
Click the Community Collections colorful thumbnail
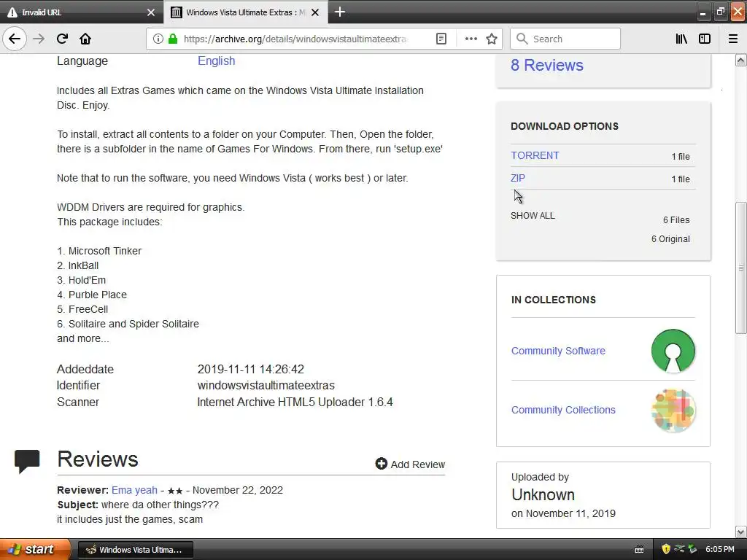(673, 411)
